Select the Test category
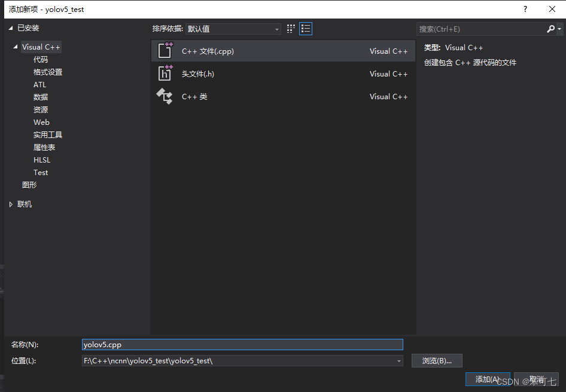This screenshot has height=392, width=566. (x=41, y=172)
